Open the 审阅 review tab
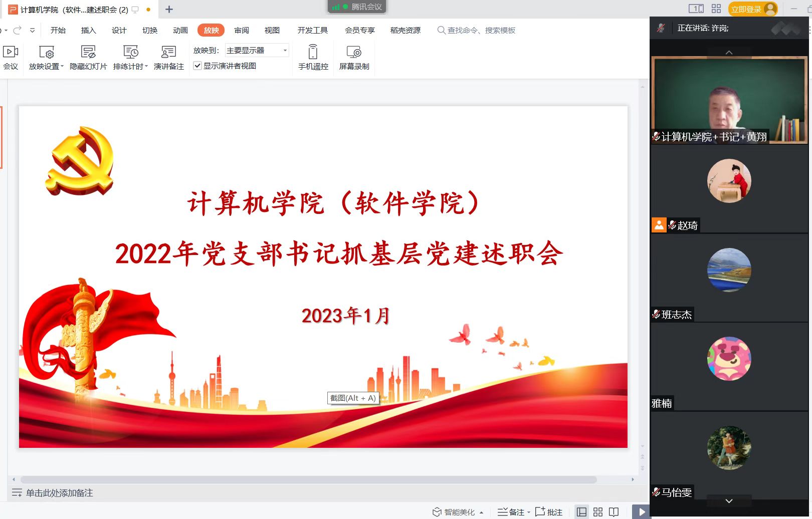The width and height of the screenshot is (812, 519). point(242,30)
